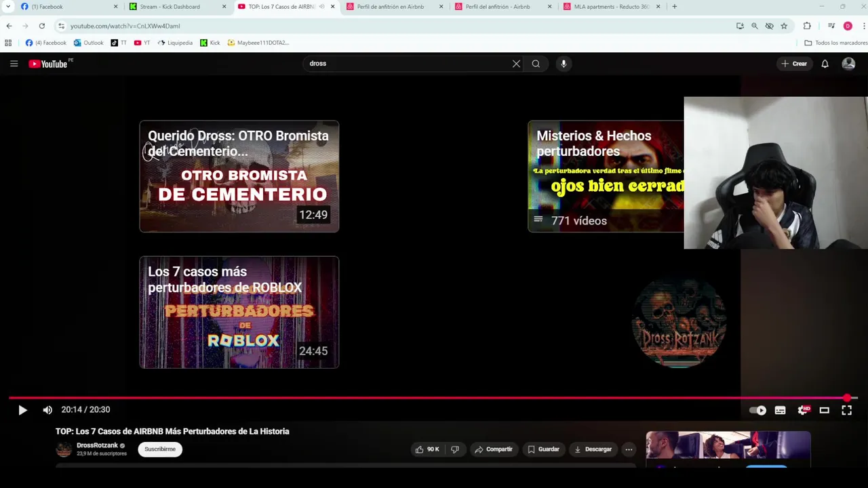Play the video

pyautogui.click(x=22, y=410)
